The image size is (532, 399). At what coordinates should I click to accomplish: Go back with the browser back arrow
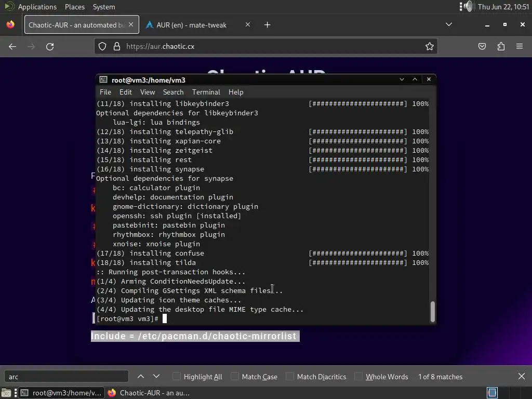(x=12, y=46)
